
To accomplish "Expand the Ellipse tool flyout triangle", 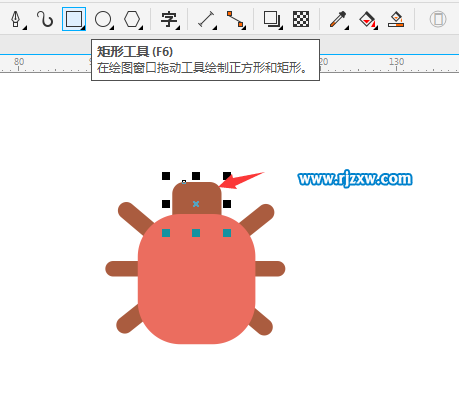I will coord(111,28).
